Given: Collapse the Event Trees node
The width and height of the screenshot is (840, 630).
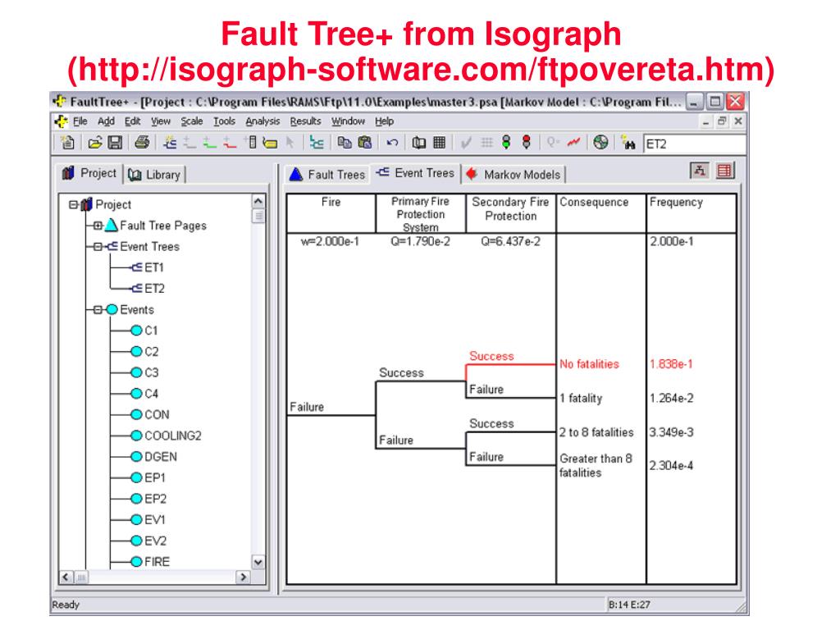Looking at the screenshot, I should click(98, 246).
